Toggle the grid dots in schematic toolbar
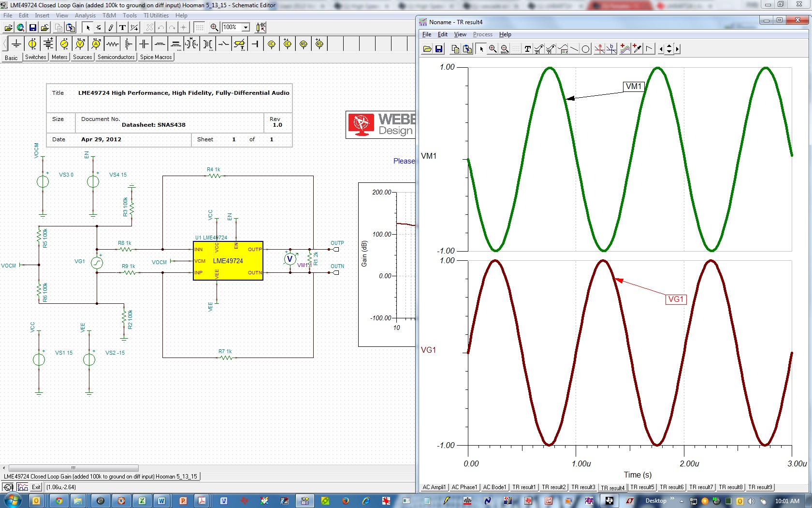 point(199,28)
